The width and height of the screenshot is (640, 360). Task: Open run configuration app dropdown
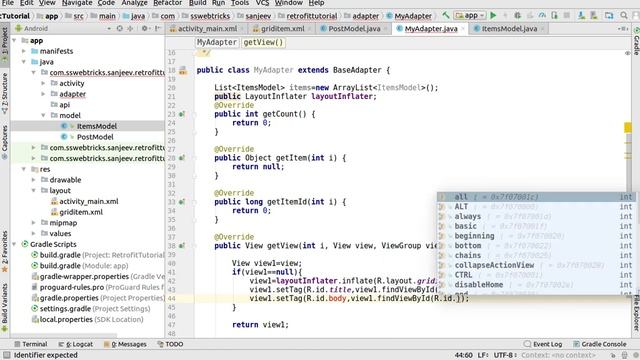[x=470, y=16]
